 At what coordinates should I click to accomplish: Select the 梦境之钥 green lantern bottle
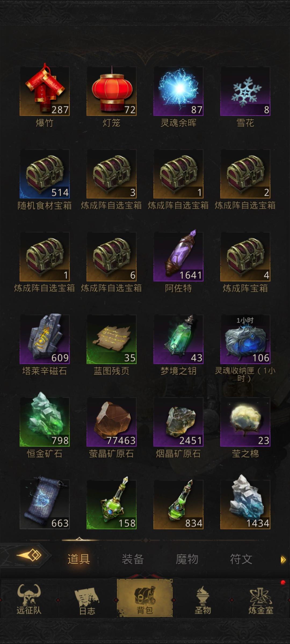(x=178, y=339)
